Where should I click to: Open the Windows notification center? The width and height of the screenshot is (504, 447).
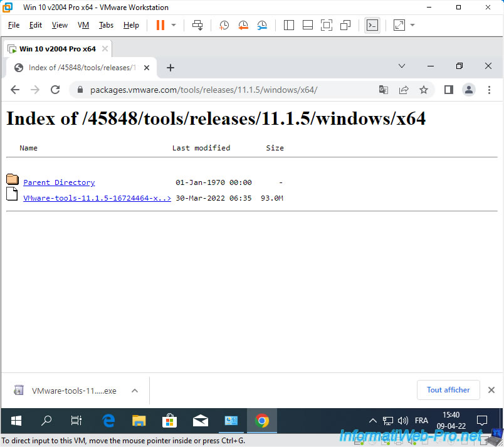coord(482,420)
